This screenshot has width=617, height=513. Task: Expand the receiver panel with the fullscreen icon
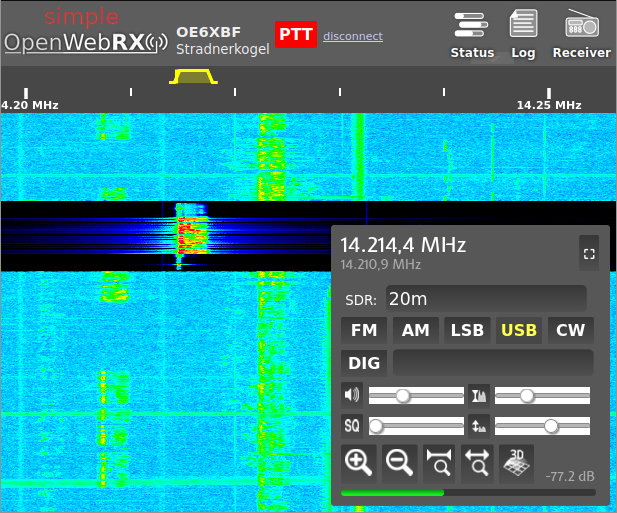(588, 254)
